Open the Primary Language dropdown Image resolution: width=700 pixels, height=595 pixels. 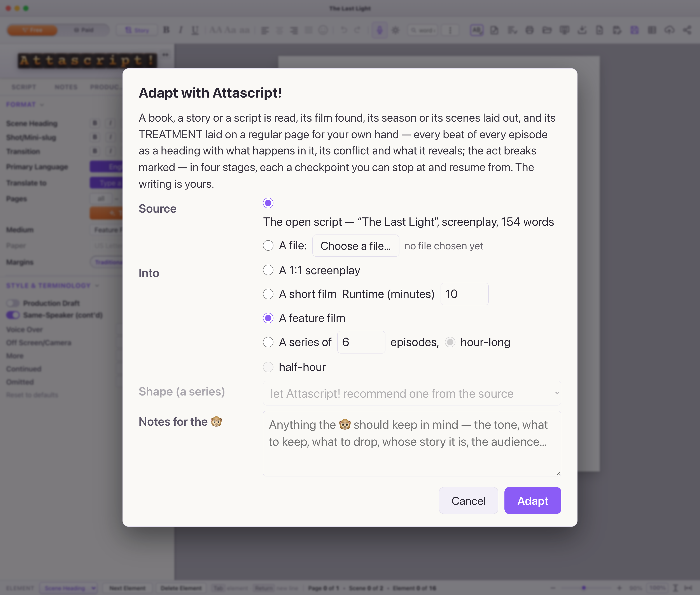(x=106, y=167)
